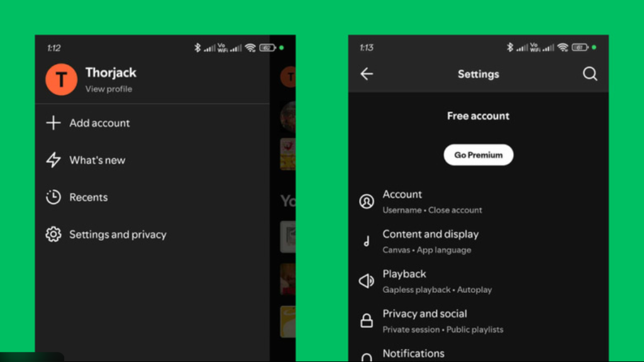Open the gear icon for Settings and privacy
The image size is (644, 362).
click(x=53, y=234)
